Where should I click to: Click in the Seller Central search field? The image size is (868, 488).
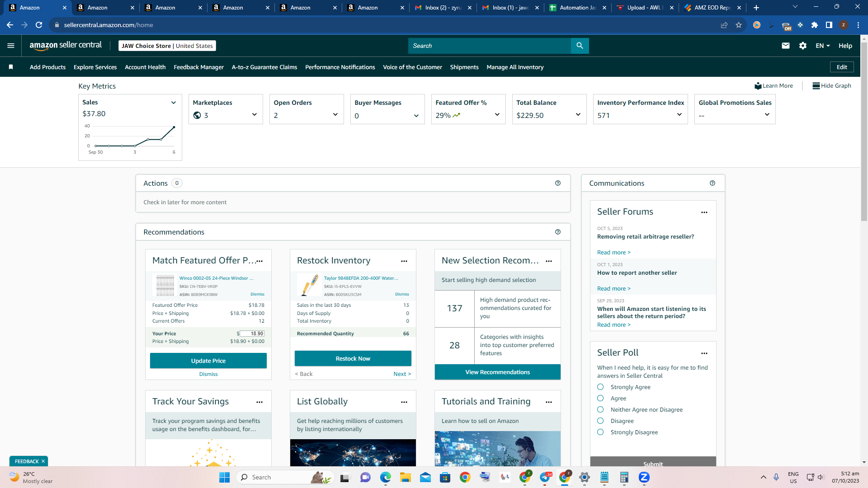coord(490,46)
